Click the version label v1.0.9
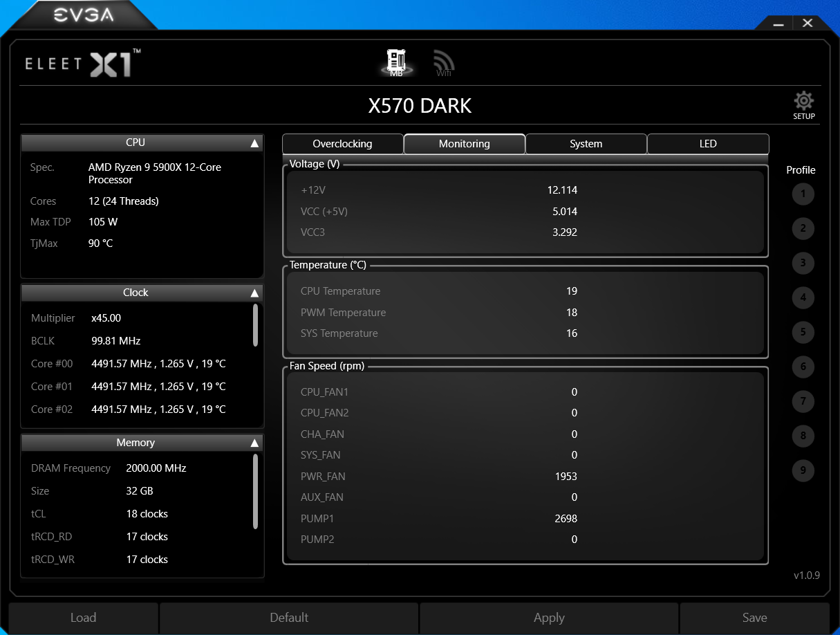This screenshot has width=840, height=635. [x=806, y=575]
